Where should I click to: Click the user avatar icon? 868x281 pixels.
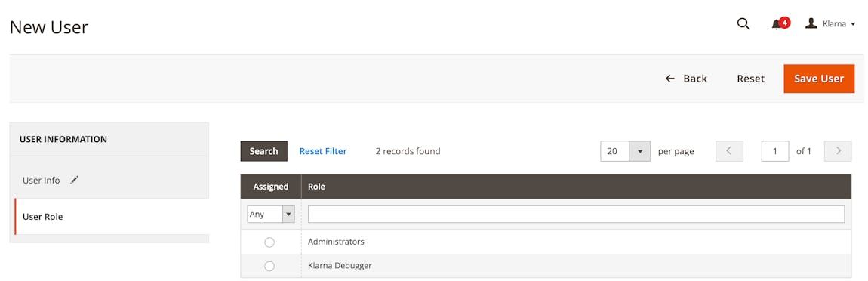[811, 23]
